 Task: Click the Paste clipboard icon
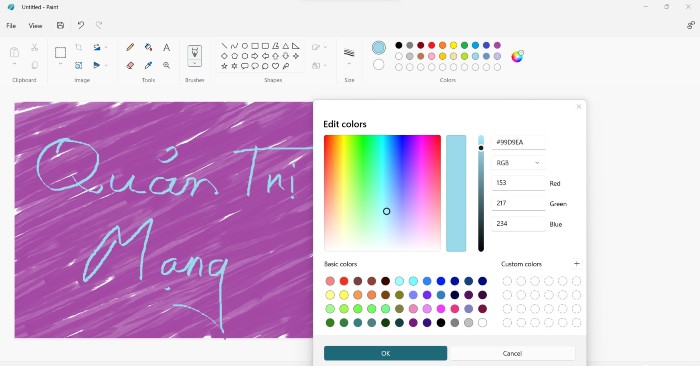pos(14,52)
